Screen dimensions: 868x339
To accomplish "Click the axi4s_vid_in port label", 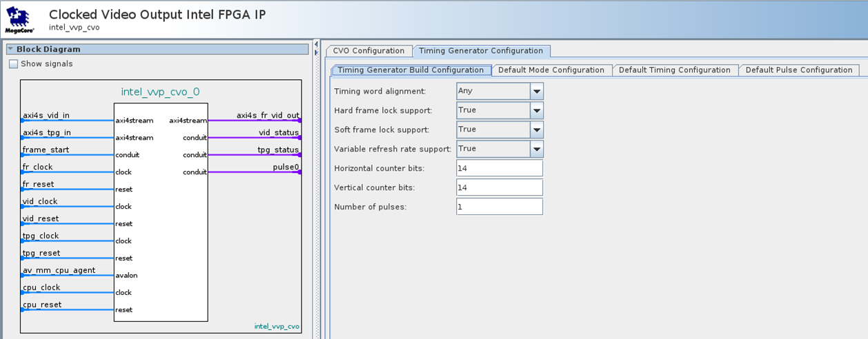I will pos(46,115).
